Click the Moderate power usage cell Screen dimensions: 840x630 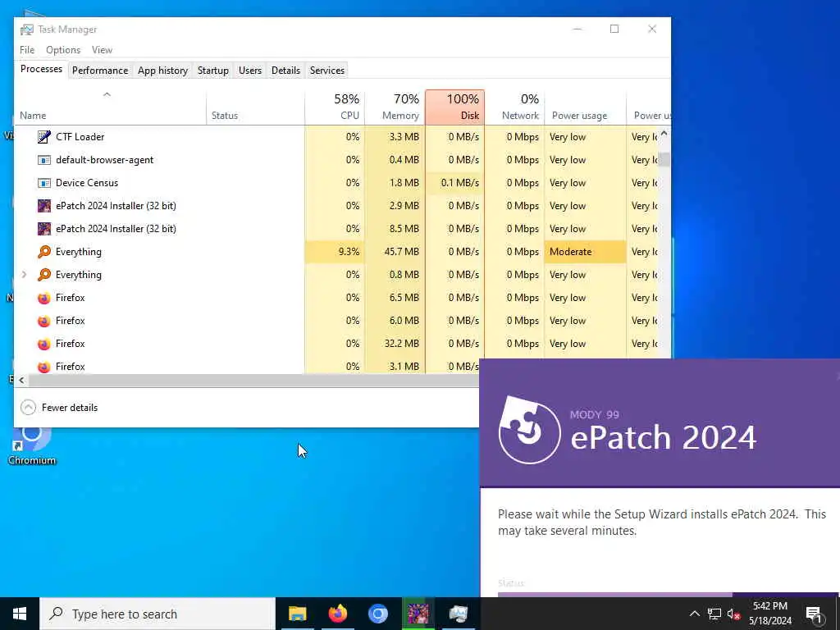[x=585, y=252]
